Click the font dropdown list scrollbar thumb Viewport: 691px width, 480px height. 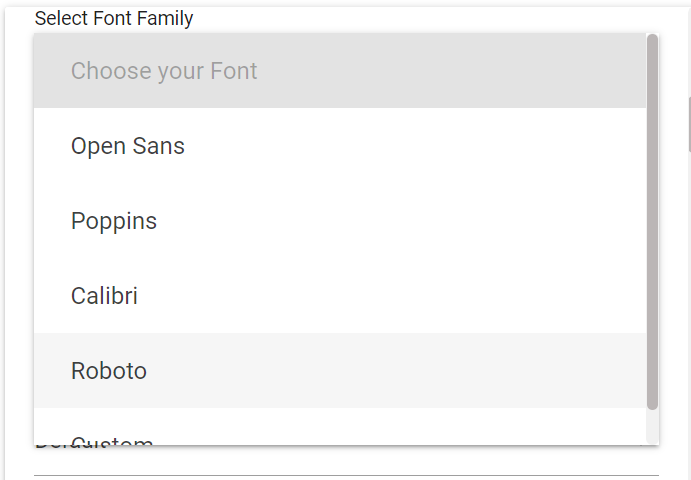point(652,220)
